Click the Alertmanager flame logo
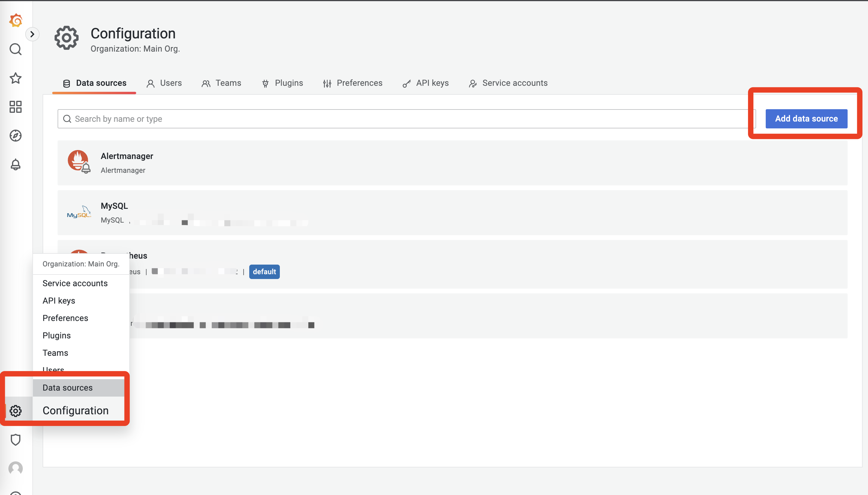 tap(79, 161)
